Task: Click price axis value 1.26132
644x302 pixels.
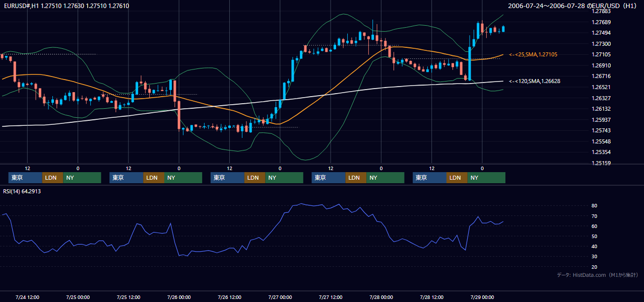Action: point(602,109)
